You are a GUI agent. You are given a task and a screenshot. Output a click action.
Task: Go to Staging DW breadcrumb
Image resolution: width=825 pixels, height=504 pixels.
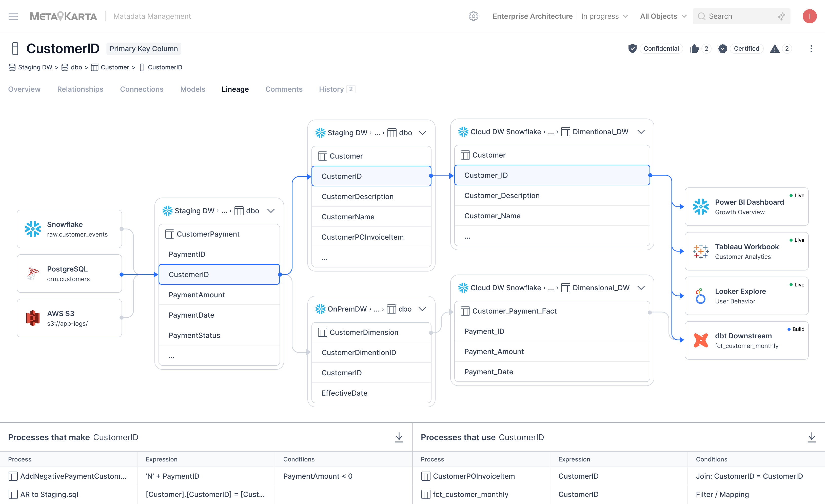[x=30, y=67]
